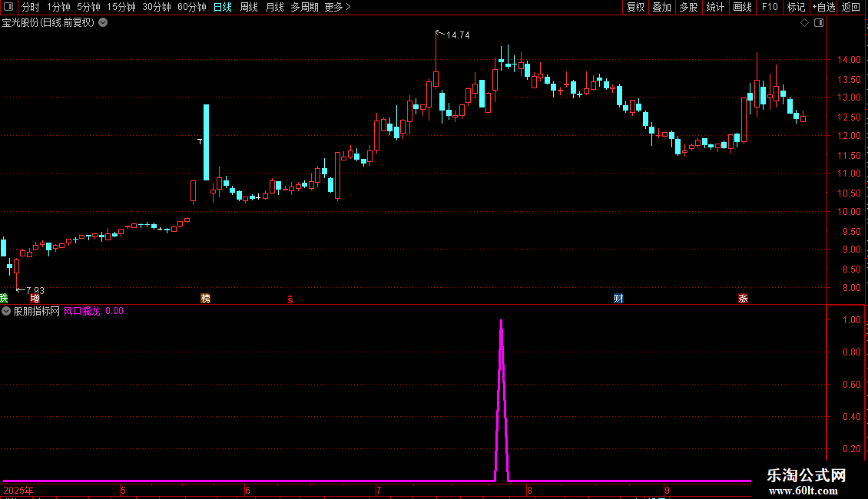Open 统计 statistics
Viewport: 868px width, 499px height.
715,7
